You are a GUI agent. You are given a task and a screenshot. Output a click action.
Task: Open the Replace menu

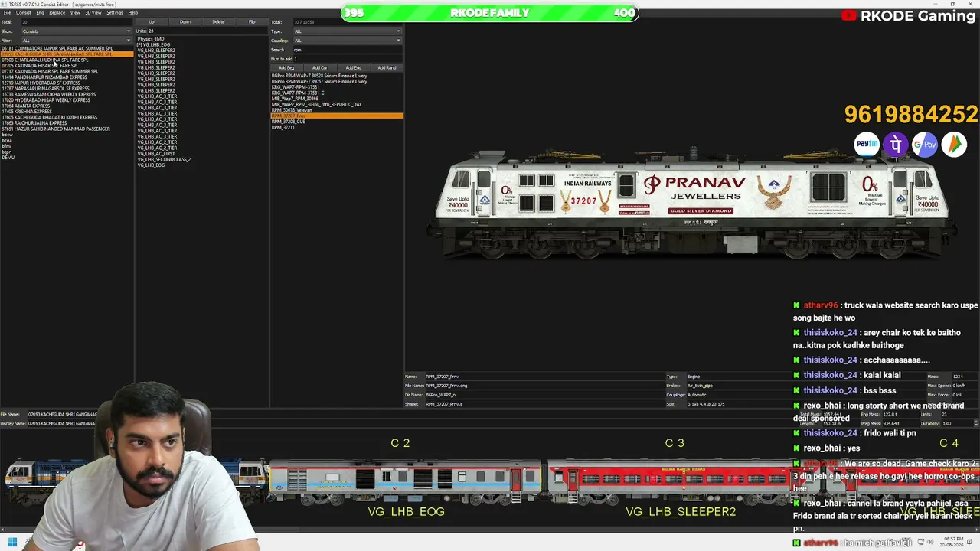tap(57, 13)
